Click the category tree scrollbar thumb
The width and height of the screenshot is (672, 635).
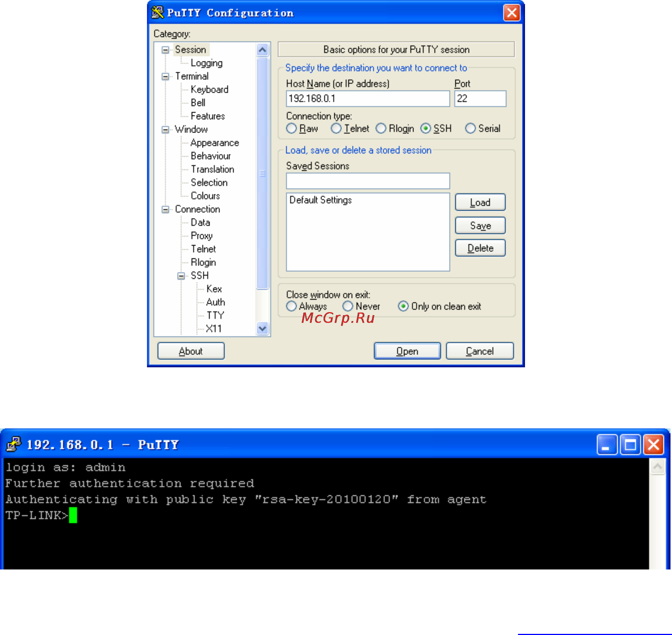[263, 173]
